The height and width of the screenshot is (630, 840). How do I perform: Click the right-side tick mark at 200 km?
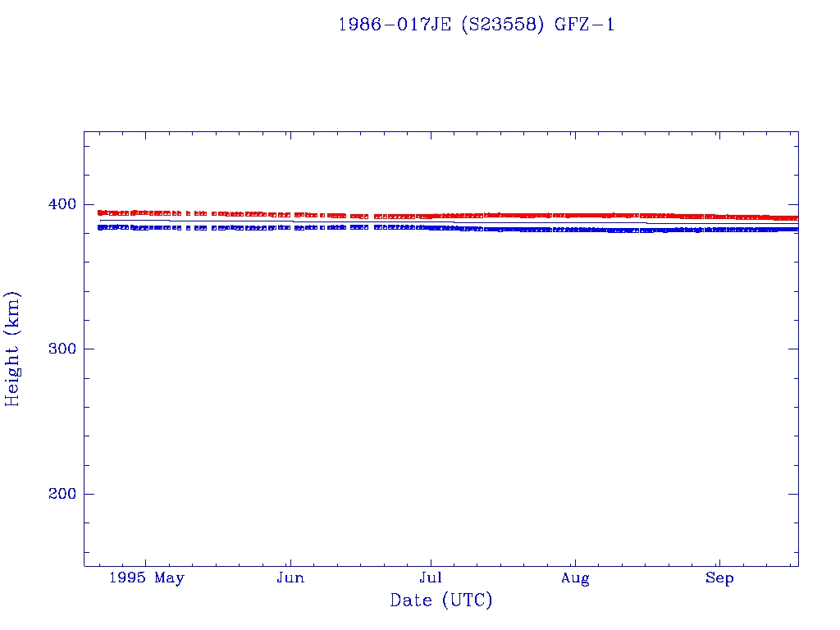click(x=793, y=494)
